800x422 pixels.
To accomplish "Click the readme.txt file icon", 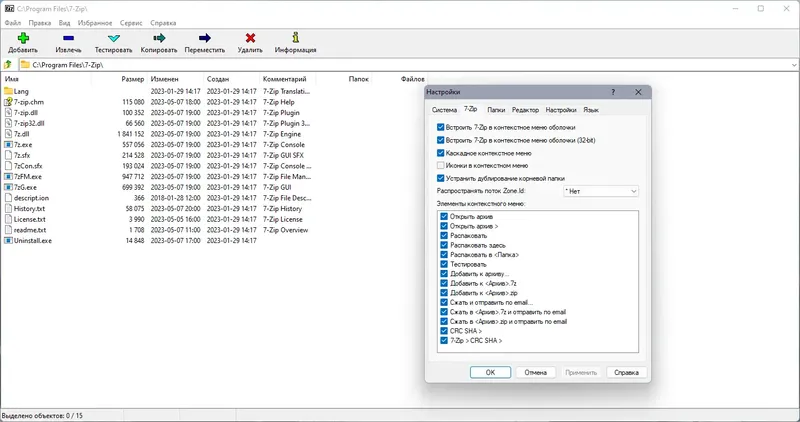I will pyautogui.click(x=8, y=230).
